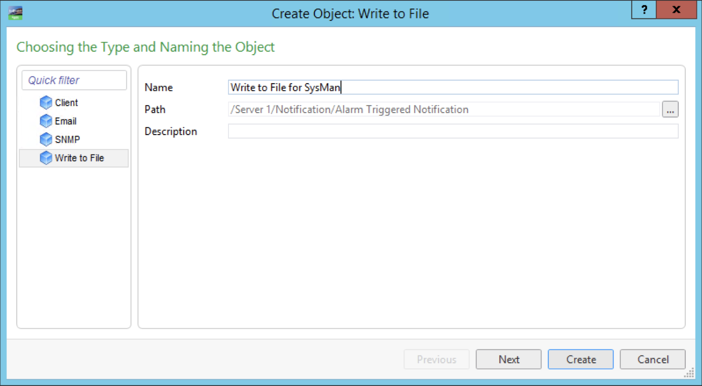Click the Next button
Image resolution: width=702 pixels, height=386 pixels.
click(x=509, y=359)
